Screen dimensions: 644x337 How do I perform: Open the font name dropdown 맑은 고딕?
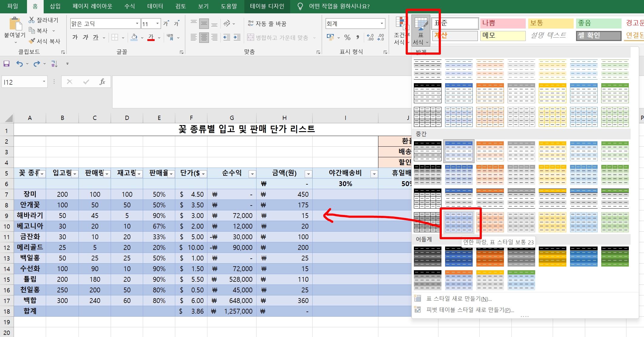[x=137, y=23]
